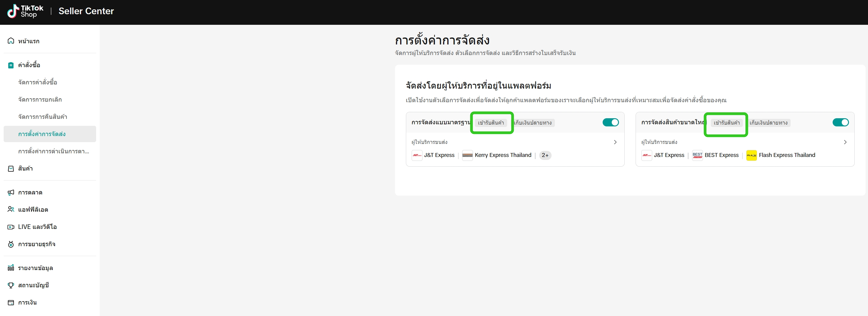Click the Kerry Express Thailand logo

tap(467, 155)
